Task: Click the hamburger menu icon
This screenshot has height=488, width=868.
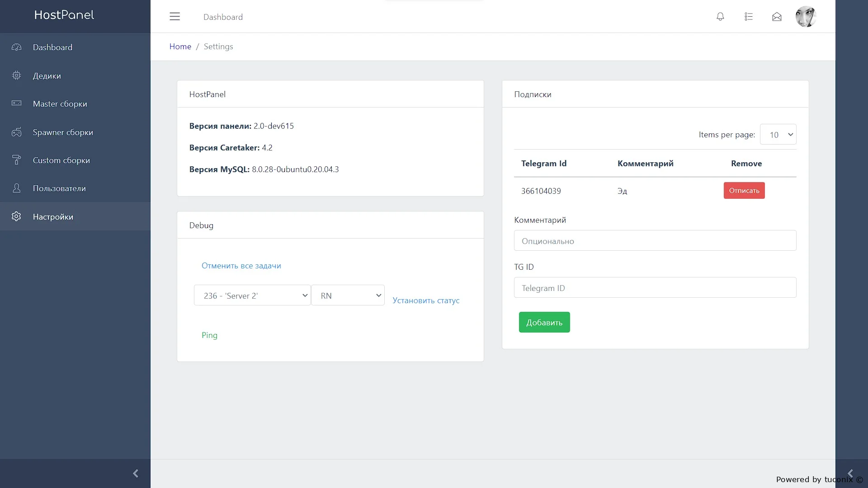Action: click(175, 17)
